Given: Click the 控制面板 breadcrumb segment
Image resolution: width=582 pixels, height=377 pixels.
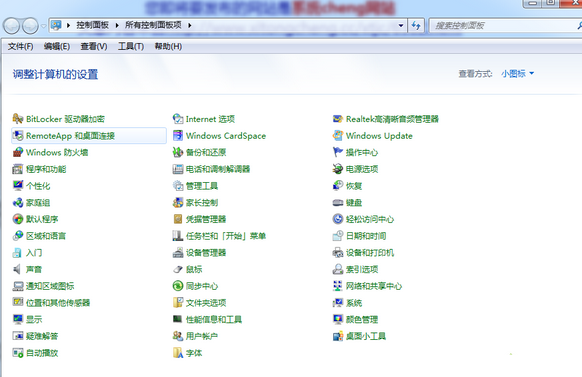Looking at the screenshot, I should click(x=92, y=25).
